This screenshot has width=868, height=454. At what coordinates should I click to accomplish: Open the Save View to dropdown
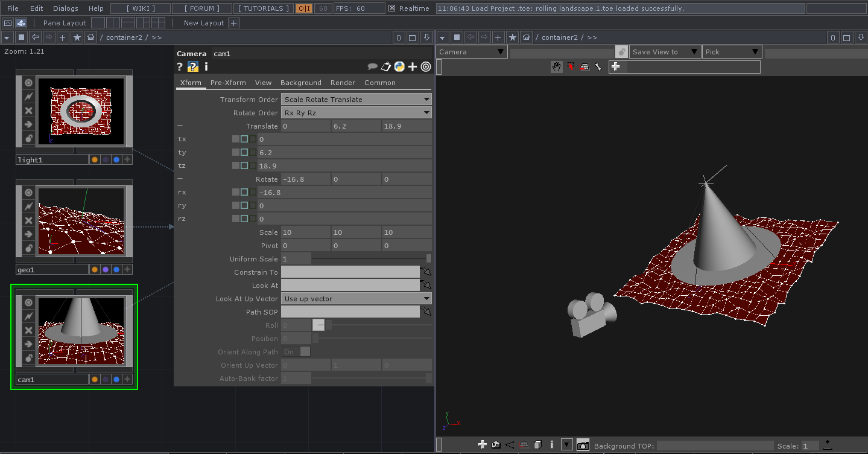[x=664, y=52]
